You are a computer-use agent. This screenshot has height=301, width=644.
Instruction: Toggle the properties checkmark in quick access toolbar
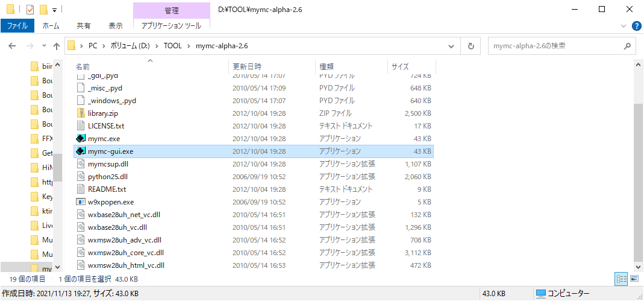(x=30, y=10)
